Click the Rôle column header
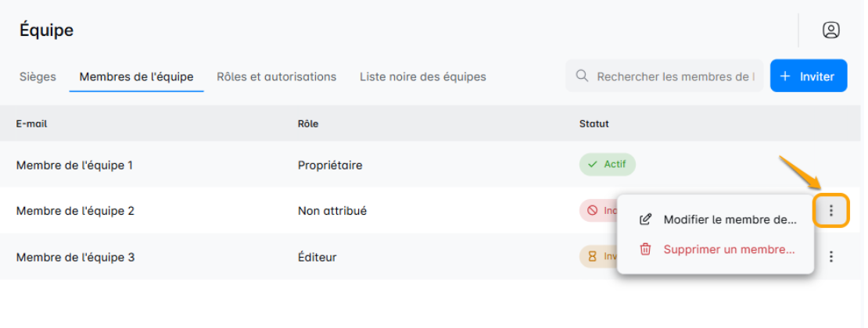This screenshot has width=868, height=328. point(308,123)
